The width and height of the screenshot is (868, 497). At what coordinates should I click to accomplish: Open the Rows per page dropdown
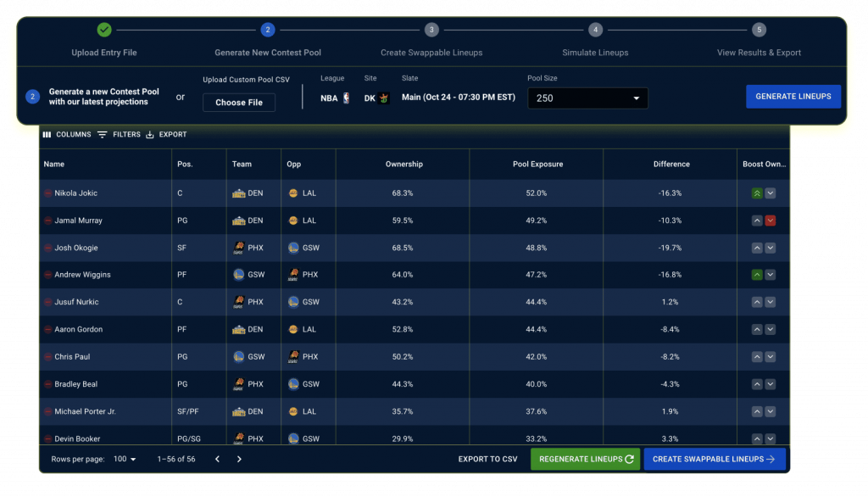124,458
